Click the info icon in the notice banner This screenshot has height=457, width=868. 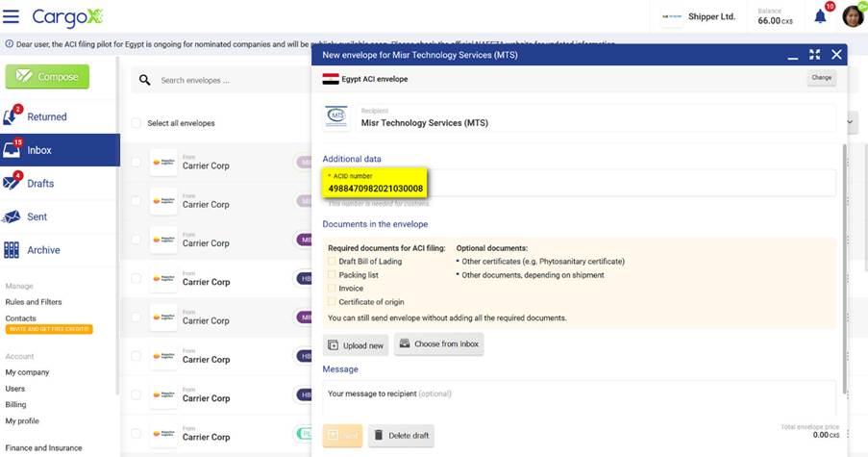(9, 43)
